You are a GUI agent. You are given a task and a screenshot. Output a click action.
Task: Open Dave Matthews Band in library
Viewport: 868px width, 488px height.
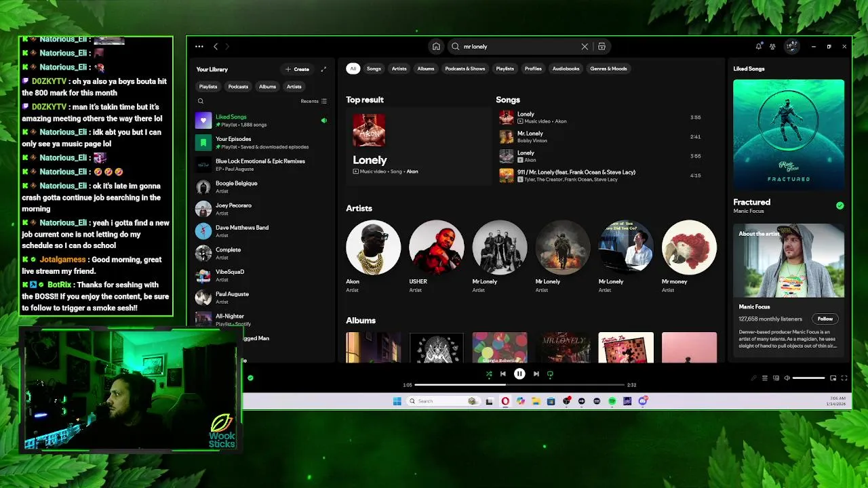262,231
